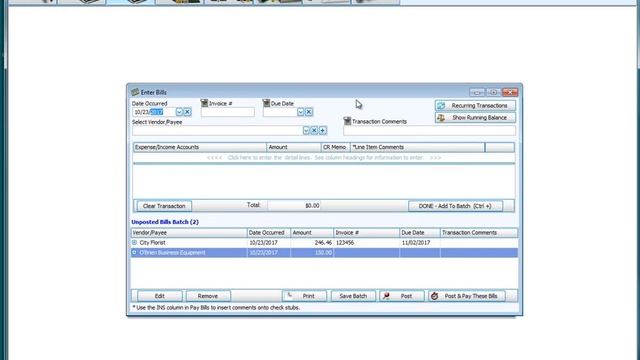Click the Enter Bills window title icon
Image resolution: width=640 pixels, height=360 pixels.
click(x=135, y=92)
